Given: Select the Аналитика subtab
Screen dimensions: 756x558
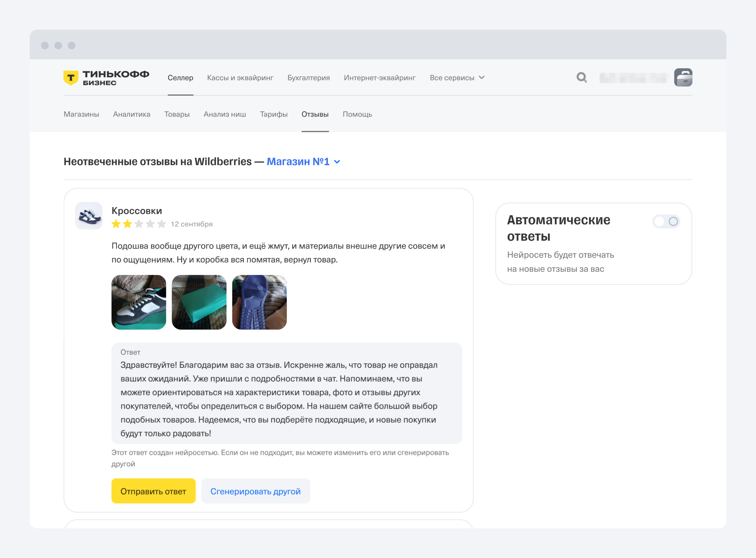Looking at the screenshot, I should [132, 114].
